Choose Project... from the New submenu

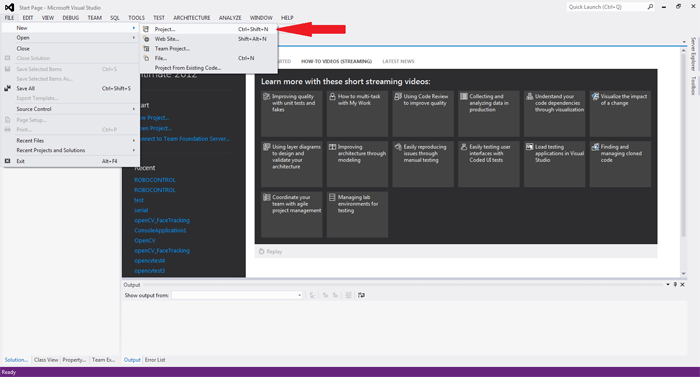(x=208, y=29)
